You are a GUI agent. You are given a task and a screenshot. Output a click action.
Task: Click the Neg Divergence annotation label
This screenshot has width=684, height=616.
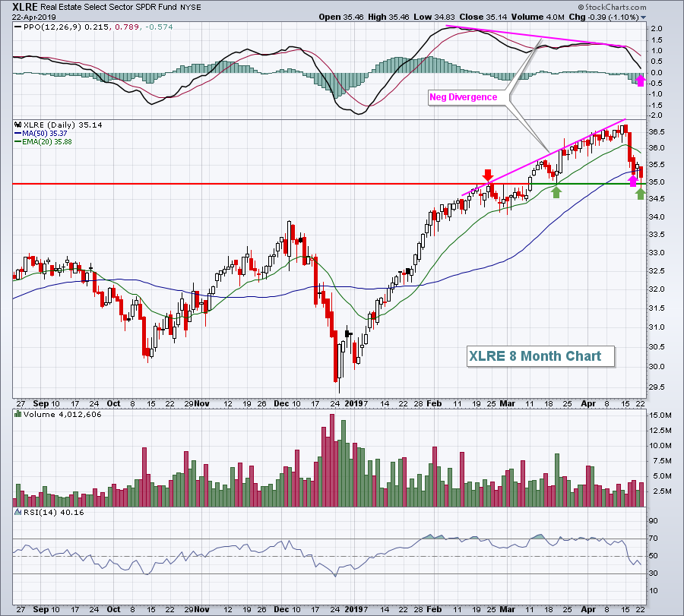(464, 97)
